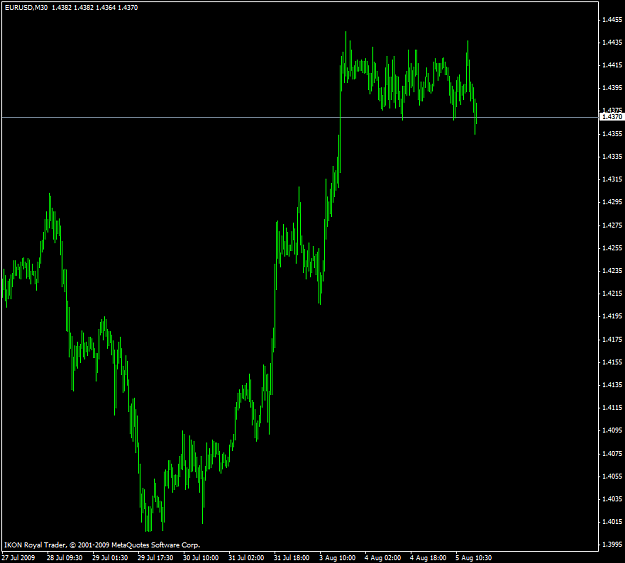Click the 1.4415 price axis label
Image resolution: width=625 pixels, height=563 pixels.
coord(612,65)
